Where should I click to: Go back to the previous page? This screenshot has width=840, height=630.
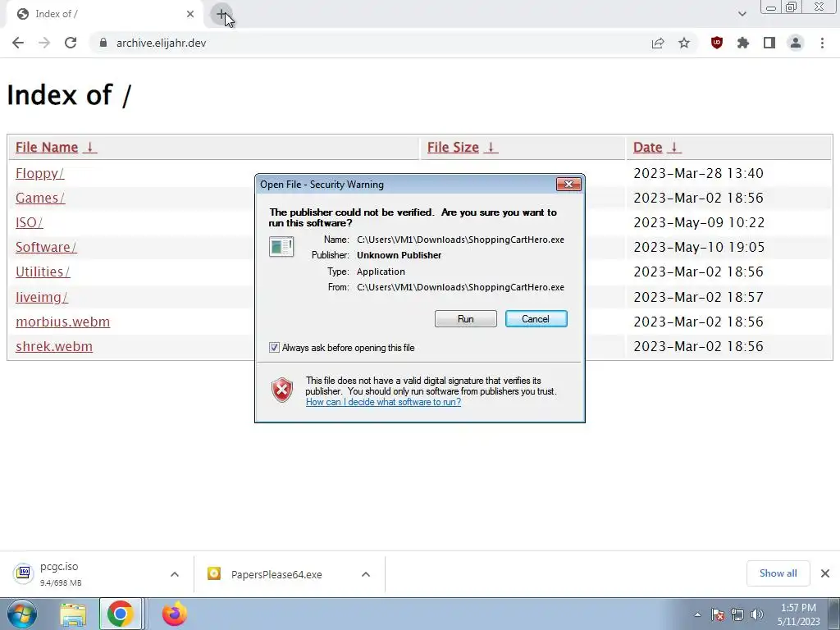click(18, 43)
